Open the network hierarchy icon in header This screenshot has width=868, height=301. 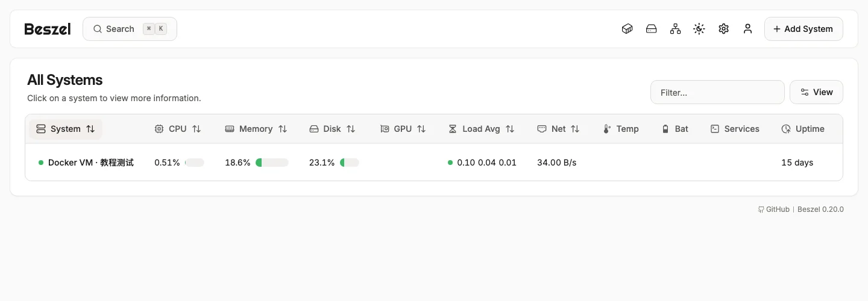coord(675,29)
